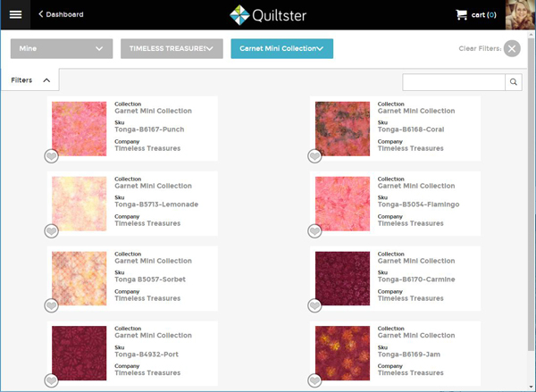Favorite the Tonga-B6167-Punch fabric
The height and width of the screenshot is (392, 536).
(x=51, y=156)
